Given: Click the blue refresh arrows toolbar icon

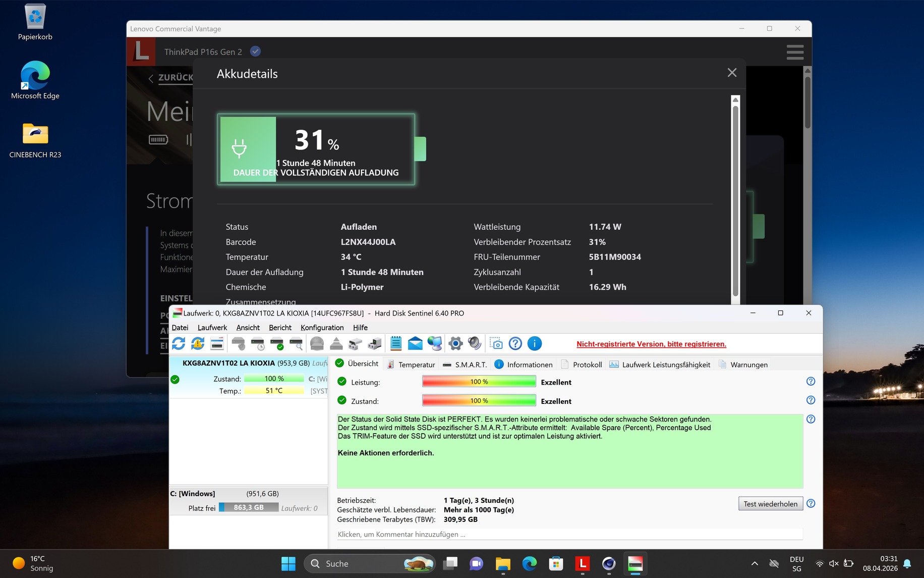Looking at the screenshot, I should [x=179, y=344].
